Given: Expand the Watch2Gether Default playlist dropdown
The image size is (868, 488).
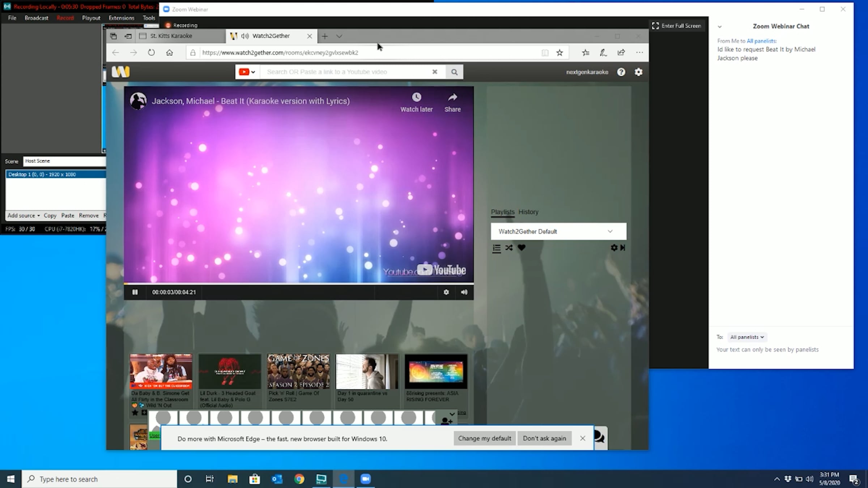Looking at the screenshot, I should (x=558, y=231).
